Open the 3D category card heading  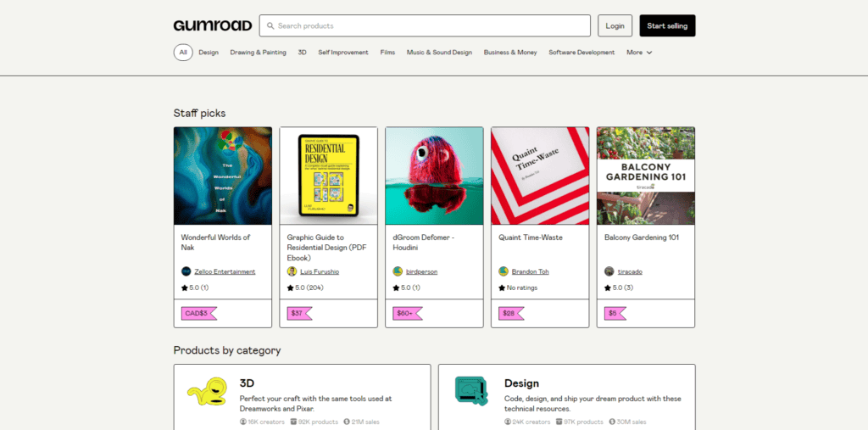[x=247, y=383]
